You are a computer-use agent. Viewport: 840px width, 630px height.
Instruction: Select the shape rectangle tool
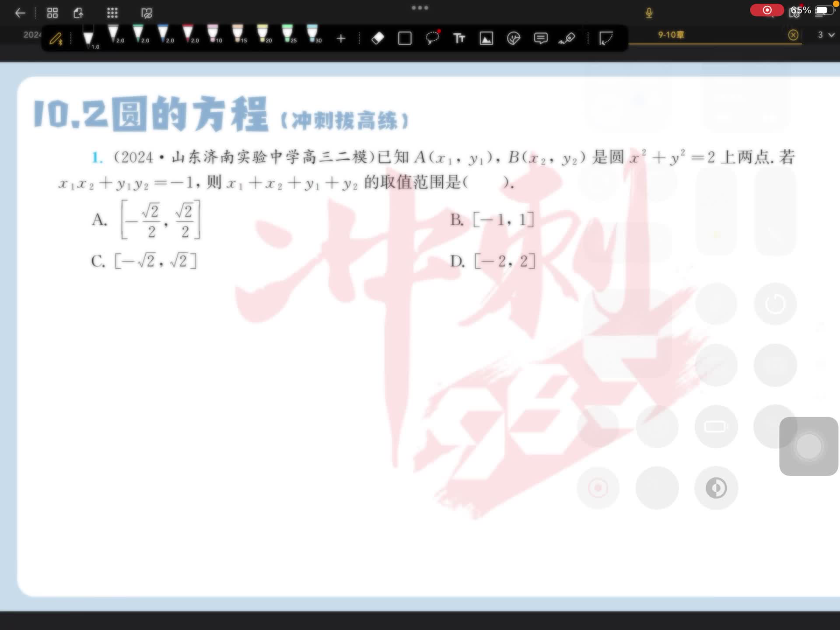(405, 38)
